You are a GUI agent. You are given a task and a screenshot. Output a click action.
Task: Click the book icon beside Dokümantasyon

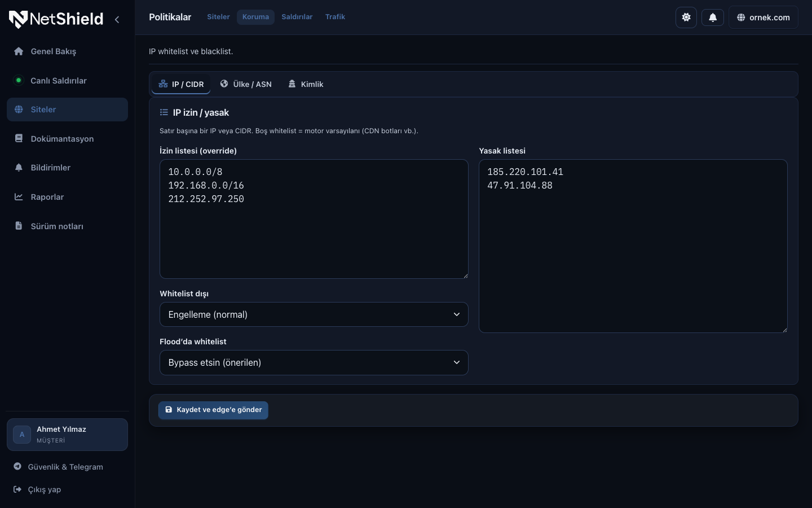tap(19, 138)
